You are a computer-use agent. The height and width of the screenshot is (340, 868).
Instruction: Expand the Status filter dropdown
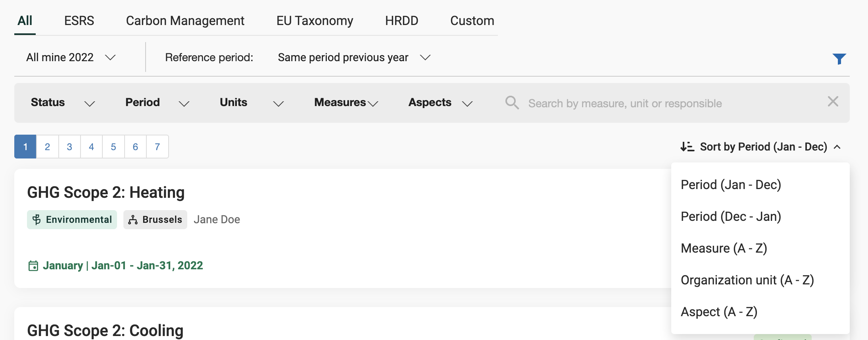(63, 103)
